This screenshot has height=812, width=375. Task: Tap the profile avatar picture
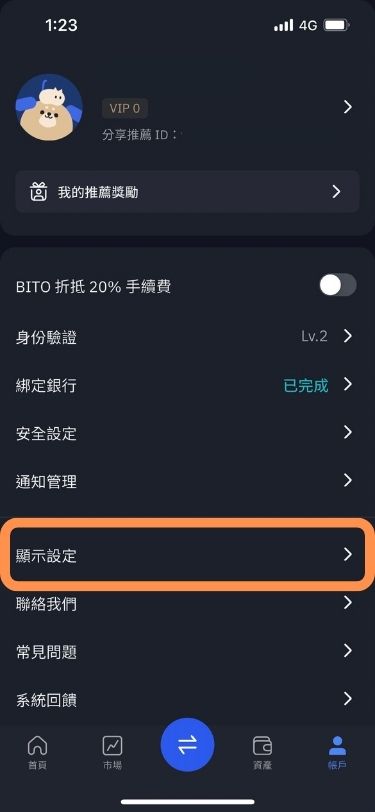point(49,107)
